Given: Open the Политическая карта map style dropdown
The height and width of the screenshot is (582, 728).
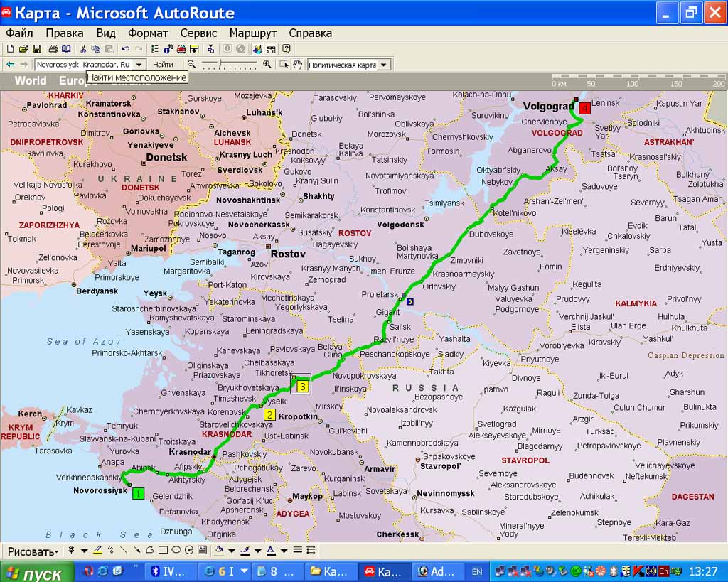Looking at the screenshot, I should click(x=384, y=65).
